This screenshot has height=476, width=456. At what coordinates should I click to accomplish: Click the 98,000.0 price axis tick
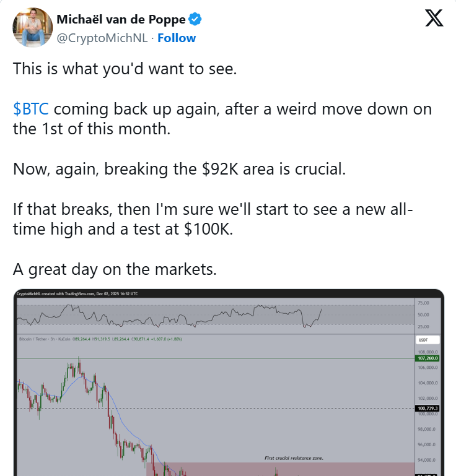click(x=427, y=430)
